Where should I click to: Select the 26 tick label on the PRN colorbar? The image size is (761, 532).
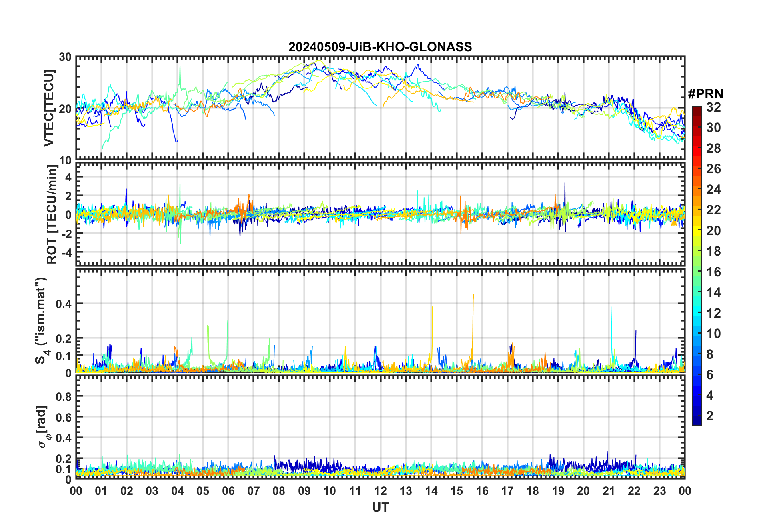point(713,169)
